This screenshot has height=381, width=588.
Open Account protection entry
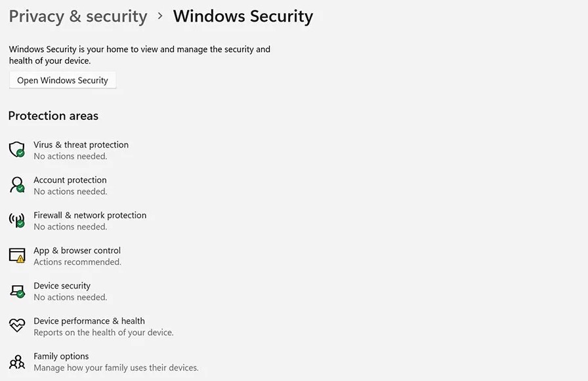[70, 180]
